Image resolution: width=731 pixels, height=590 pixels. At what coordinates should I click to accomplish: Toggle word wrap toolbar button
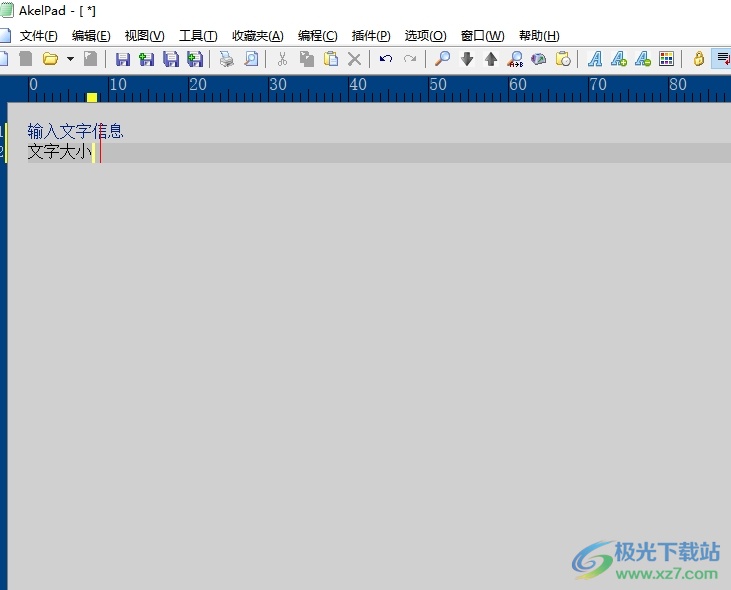point(723,59)
